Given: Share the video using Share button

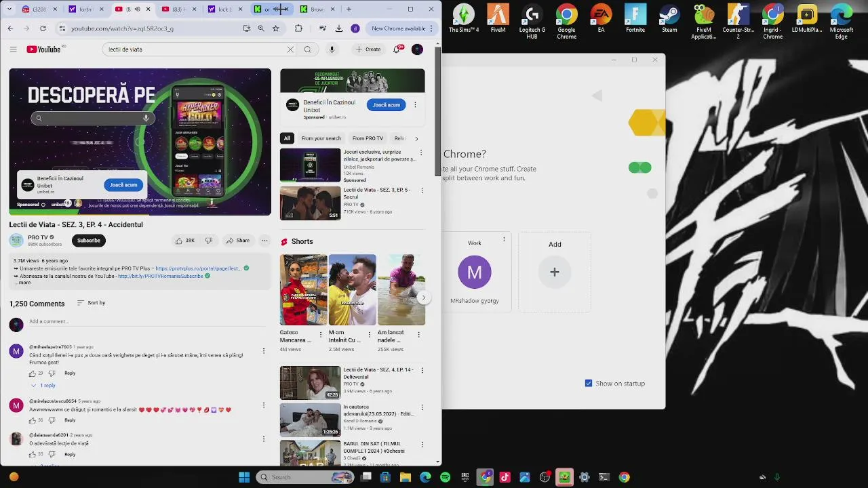Looking at the screenshot, I should (238, 241).
